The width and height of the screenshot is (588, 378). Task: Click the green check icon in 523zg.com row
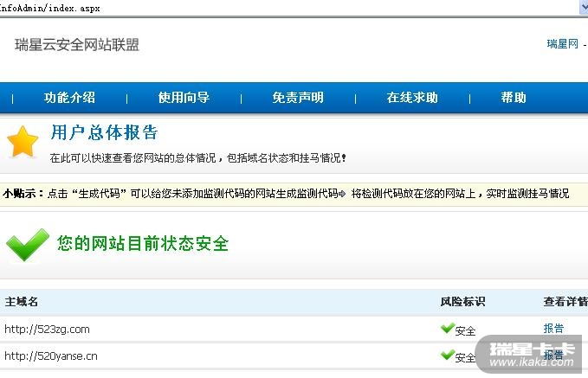pos(448,328)
